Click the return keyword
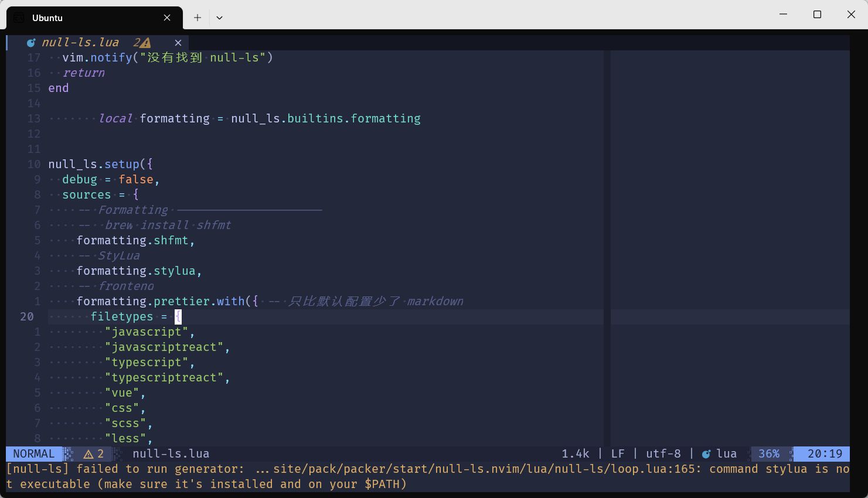 [x=83, y=73]
